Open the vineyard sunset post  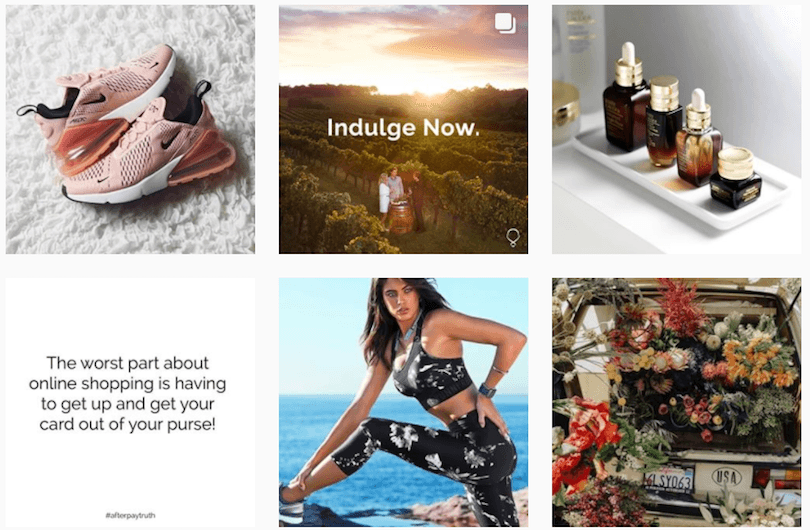tap(403, 130)
